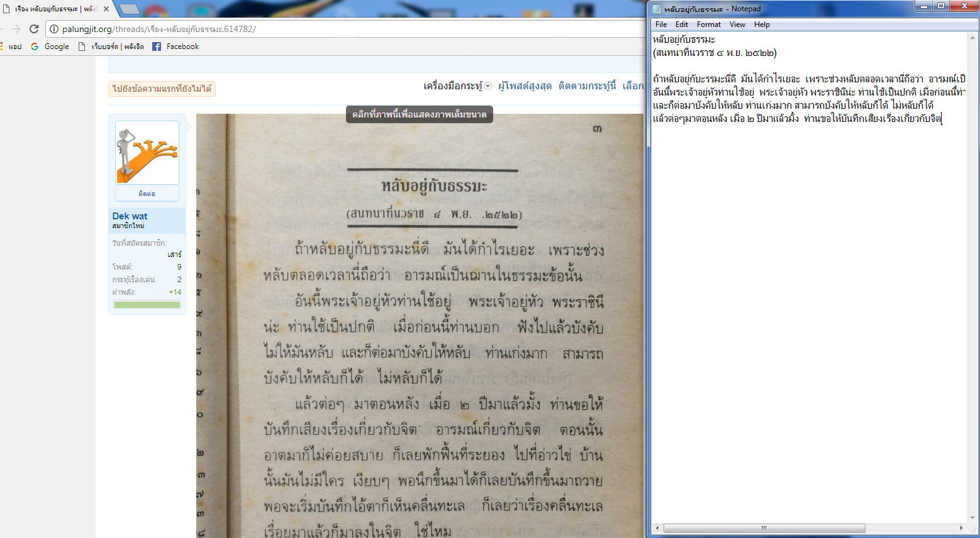
Task: Click Notepad vertical scroll up arrow
Action: (972, 38)
